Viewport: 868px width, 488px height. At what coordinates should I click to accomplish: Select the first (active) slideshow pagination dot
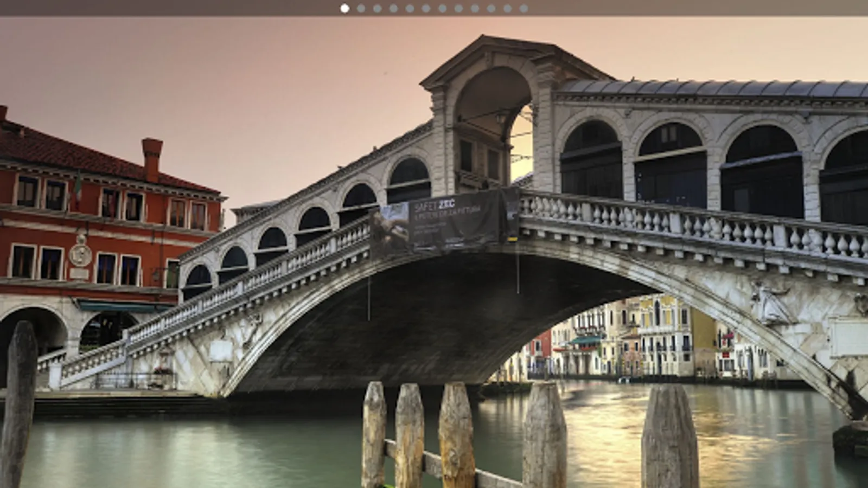click(344, 8)
